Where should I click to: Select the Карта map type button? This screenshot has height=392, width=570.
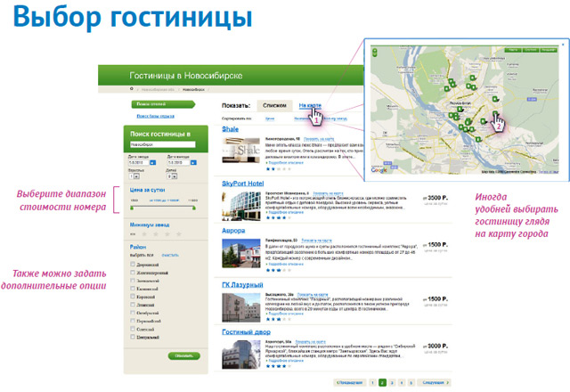(x=513, y=50)
